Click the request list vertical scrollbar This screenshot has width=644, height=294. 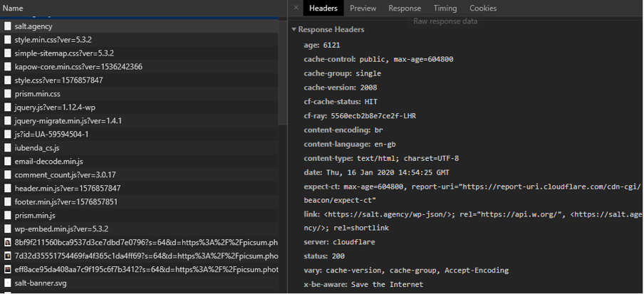(283, 71)
